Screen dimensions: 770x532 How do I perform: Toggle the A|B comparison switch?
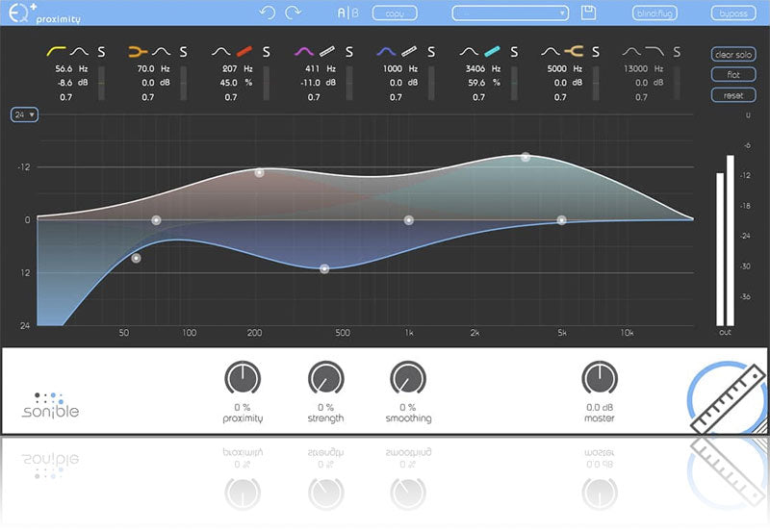(348, 13)
